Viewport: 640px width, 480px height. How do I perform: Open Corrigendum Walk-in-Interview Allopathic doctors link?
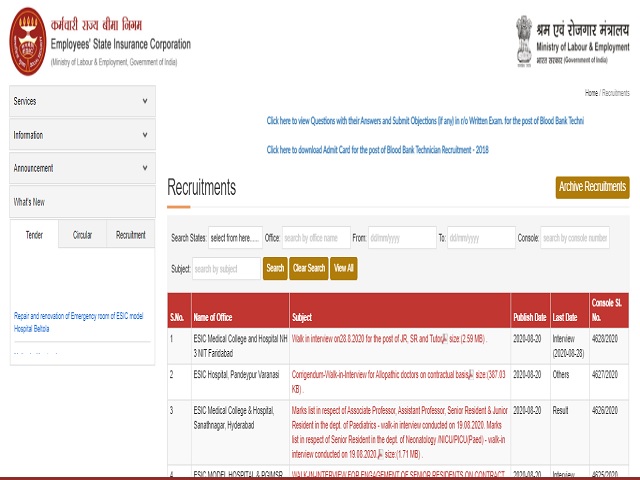(379, 375)
